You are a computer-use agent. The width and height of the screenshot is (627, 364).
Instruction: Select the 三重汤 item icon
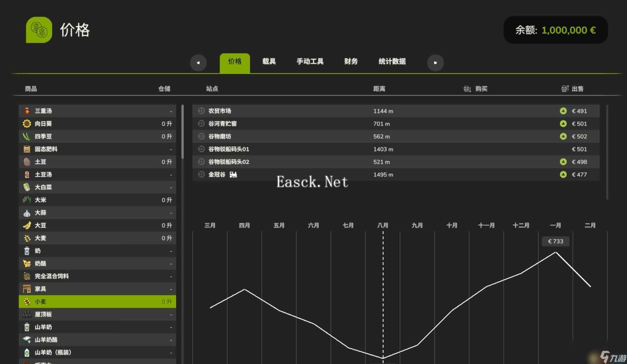pos(27,111)
